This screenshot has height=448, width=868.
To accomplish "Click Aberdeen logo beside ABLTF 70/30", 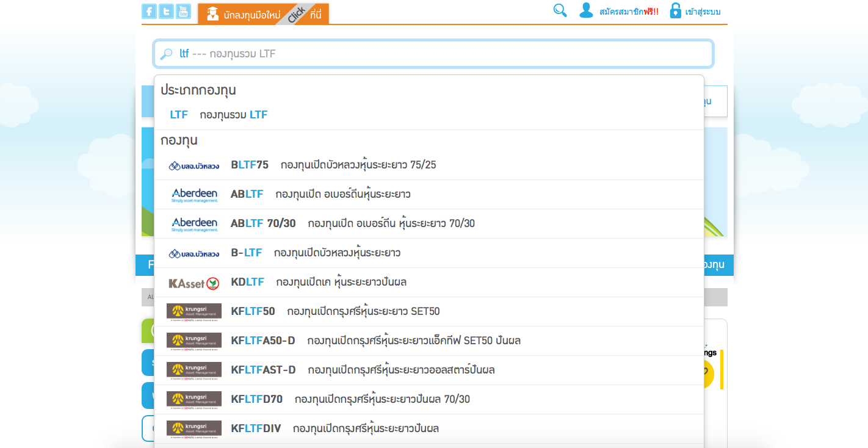I will click(194, 224).
